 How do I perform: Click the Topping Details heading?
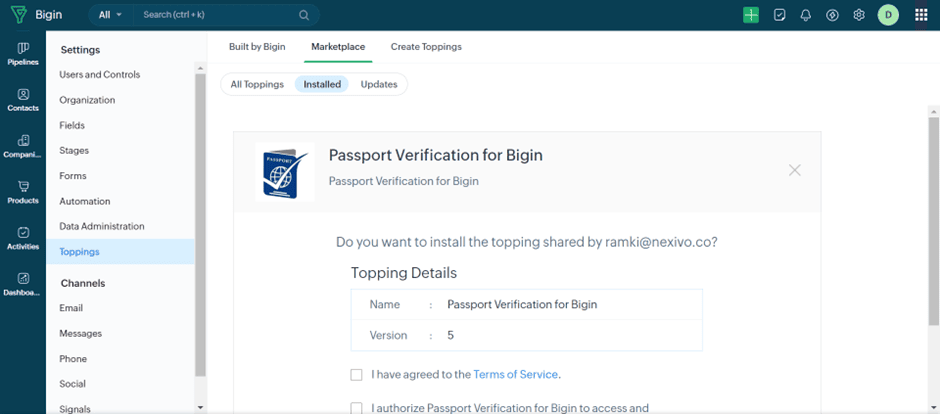tap(403, 273)
